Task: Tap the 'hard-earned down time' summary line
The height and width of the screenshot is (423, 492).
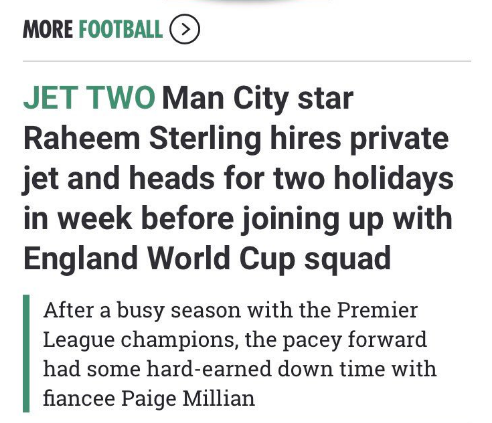Action: click(240, 369)
